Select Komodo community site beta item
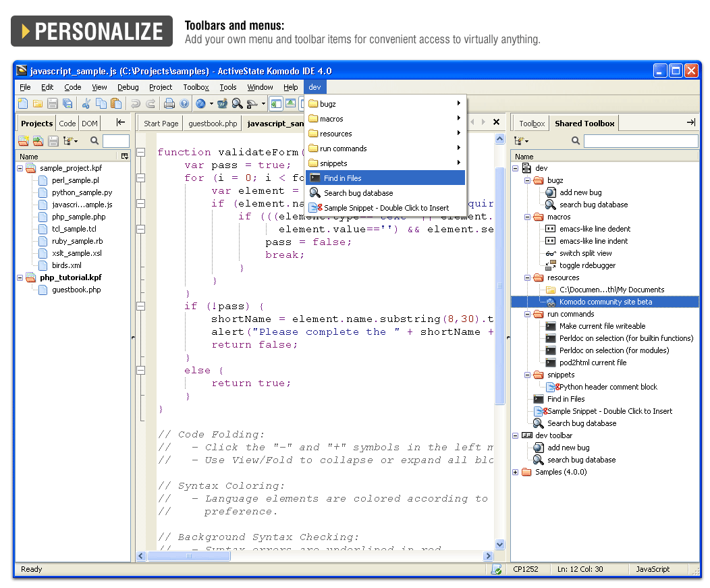Viewport: 710px width, 588px height. [x=605, y=302]
